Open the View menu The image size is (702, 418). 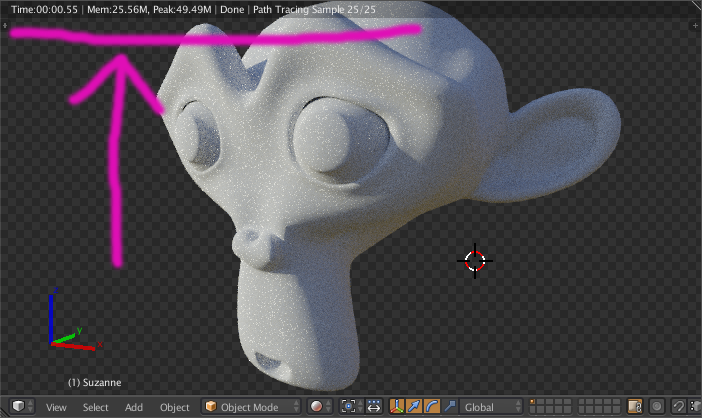[x=56, y=407]
